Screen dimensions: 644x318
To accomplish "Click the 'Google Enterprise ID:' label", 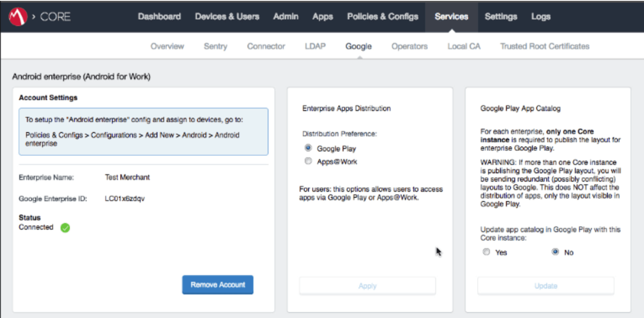I will (x=53, y=199).
